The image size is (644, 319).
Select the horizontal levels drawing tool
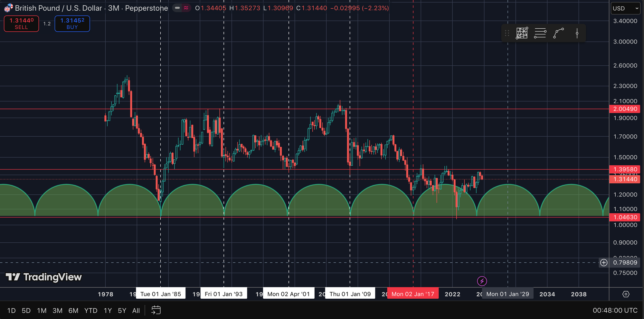point(540,33)
